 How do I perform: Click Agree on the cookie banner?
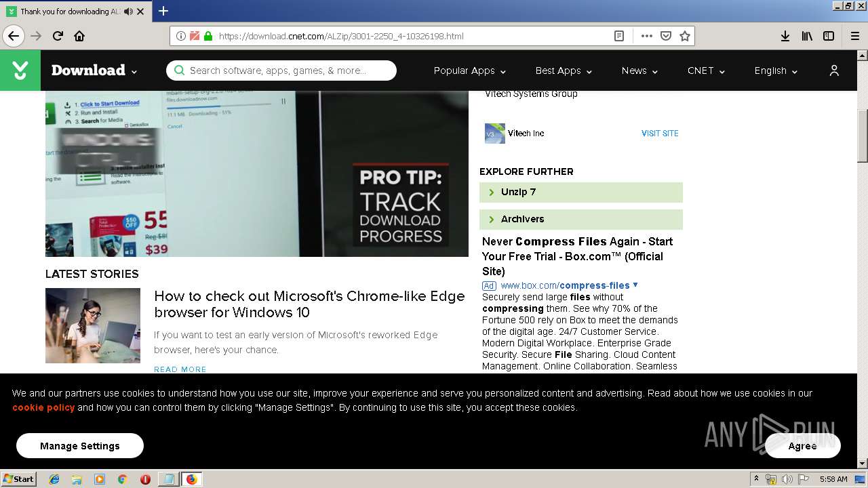point(803,446)
